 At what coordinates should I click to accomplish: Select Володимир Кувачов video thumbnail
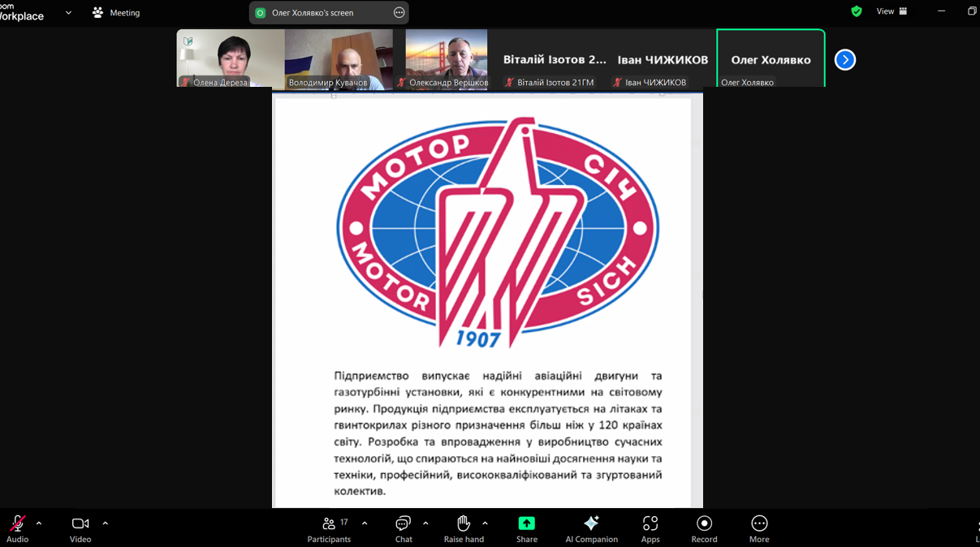point(339,58)
